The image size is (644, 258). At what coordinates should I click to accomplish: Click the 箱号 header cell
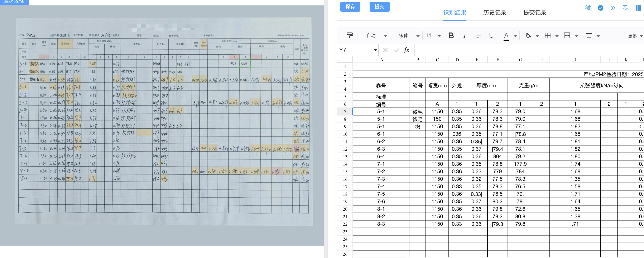pos(417,85)
